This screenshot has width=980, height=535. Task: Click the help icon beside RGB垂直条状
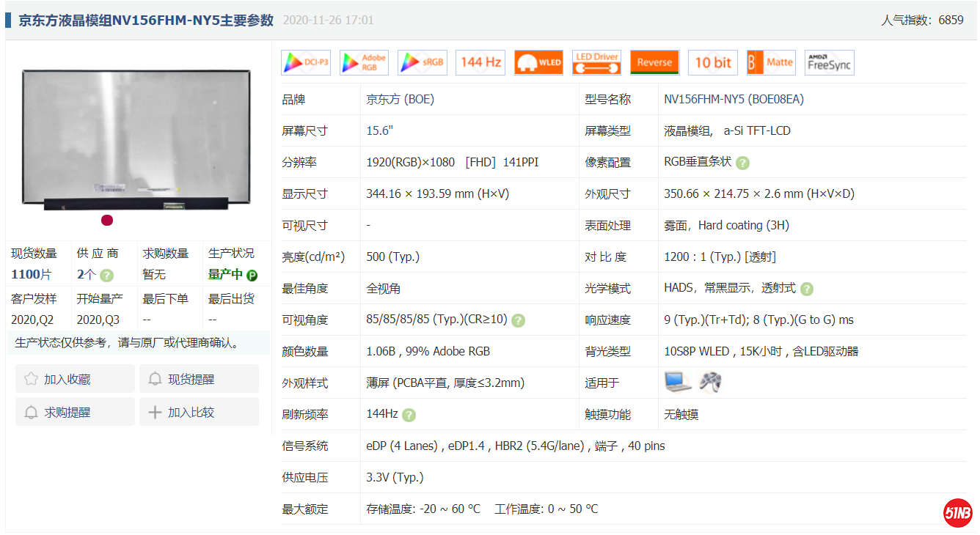point(742,163)
